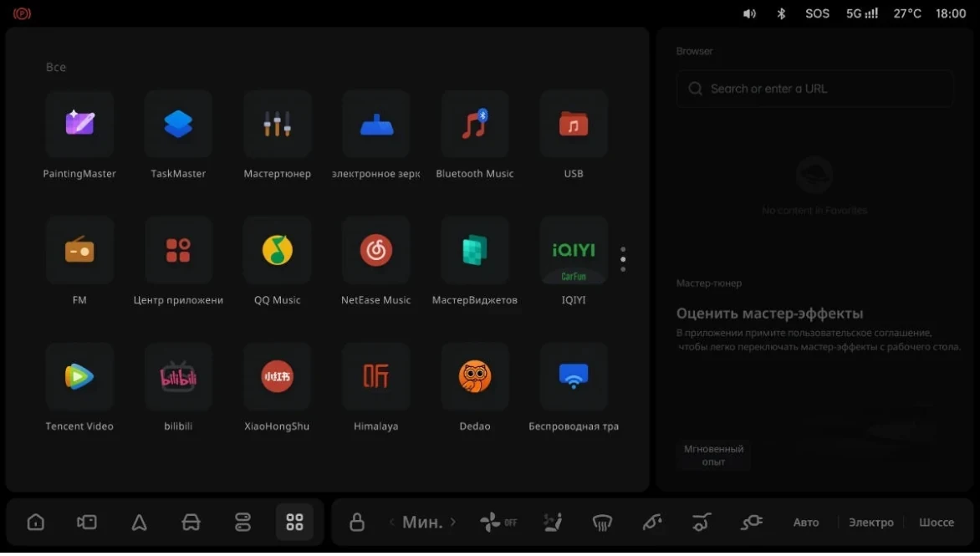Screen dimensions: 980x556
Task: Launch QQ Music app
Action: [x=277, y=250]
